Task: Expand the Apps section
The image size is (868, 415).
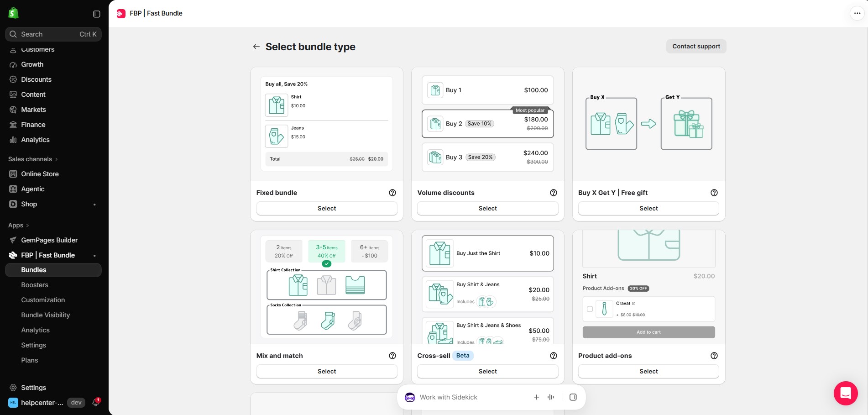Action: (18, 225)
